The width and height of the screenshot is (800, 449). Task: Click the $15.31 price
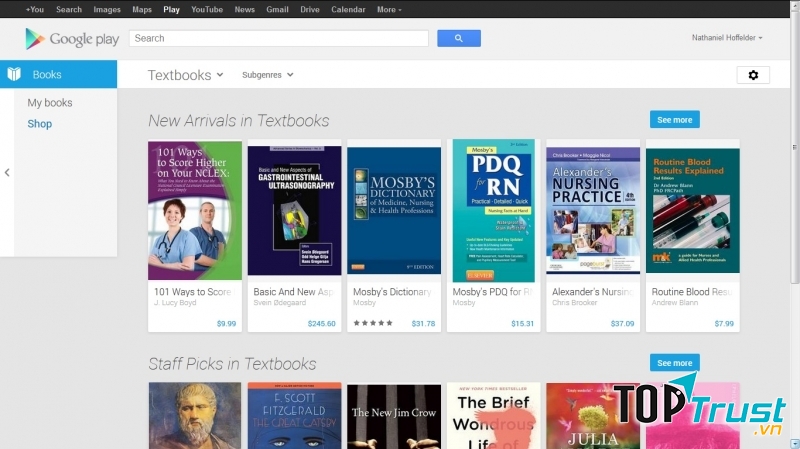522,323
